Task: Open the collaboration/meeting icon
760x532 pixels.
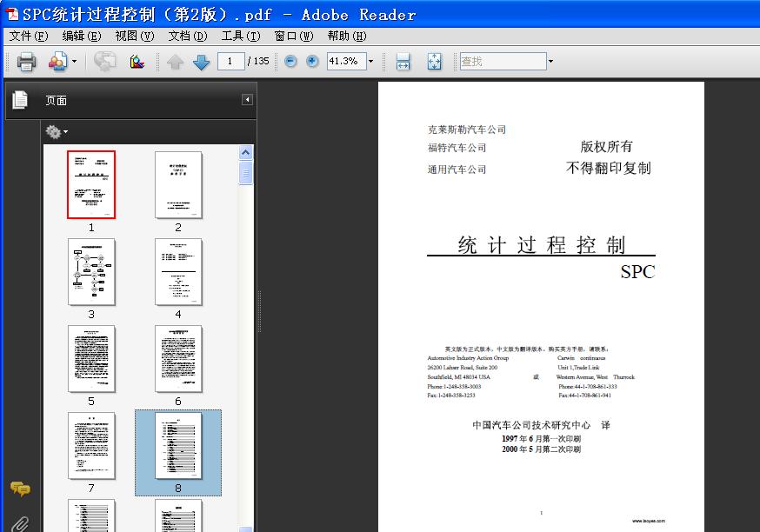Action: click(x=57, y=62)
